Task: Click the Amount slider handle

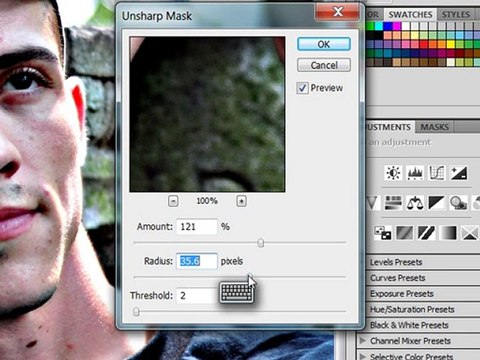Action: tap(261, 243)
